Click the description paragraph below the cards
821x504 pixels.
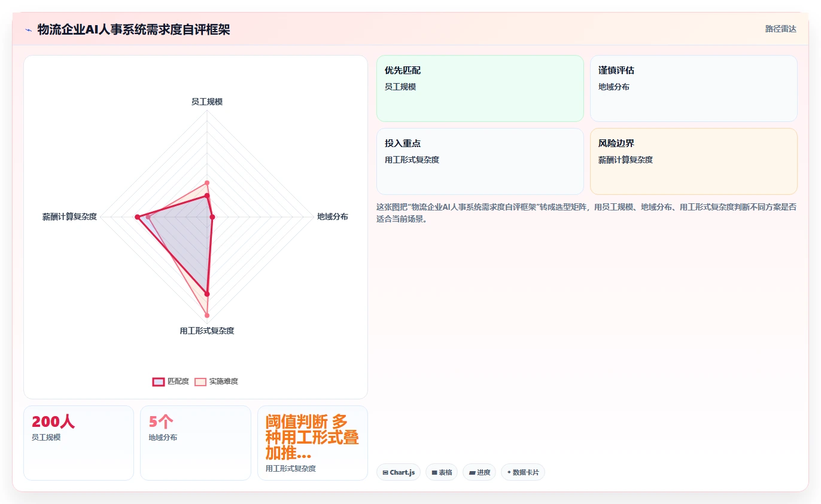(586, 213)
